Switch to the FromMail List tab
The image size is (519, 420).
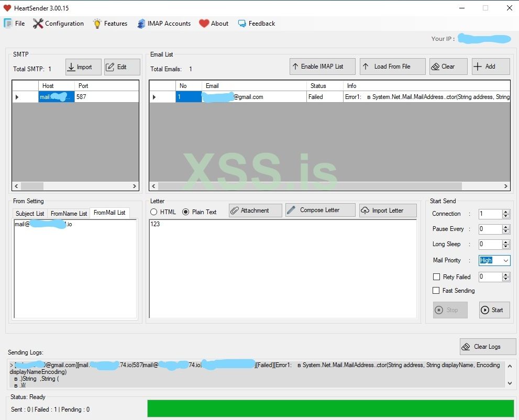pos(109,213)
